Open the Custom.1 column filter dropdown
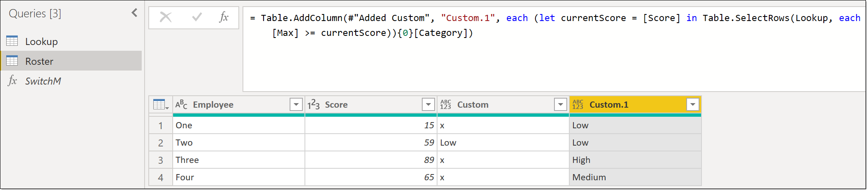 693,105
